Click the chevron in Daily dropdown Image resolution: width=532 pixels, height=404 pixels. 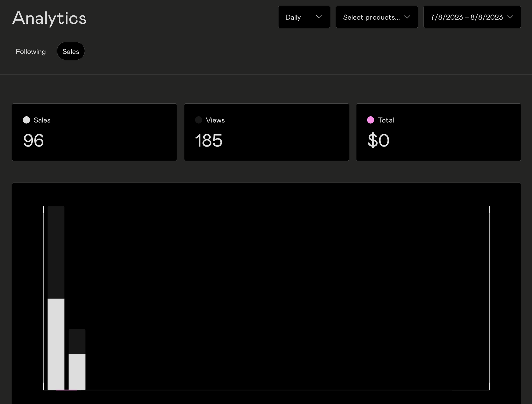point(319,17)
